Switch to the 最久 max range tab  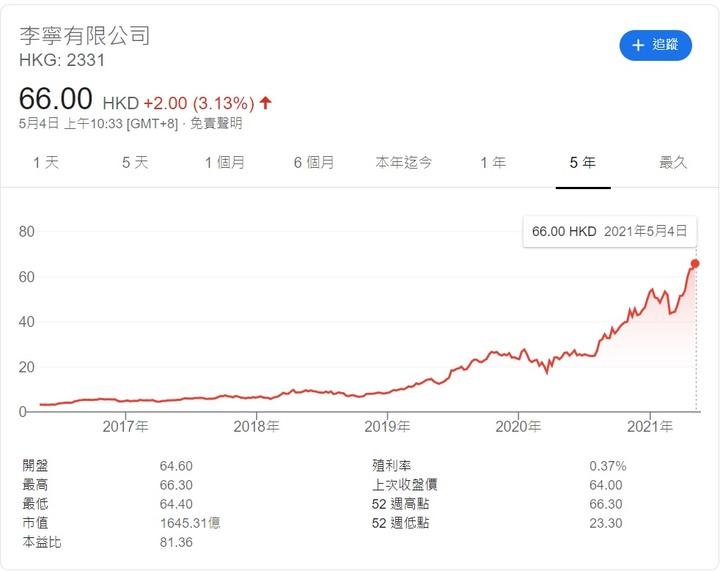(673, 162)
